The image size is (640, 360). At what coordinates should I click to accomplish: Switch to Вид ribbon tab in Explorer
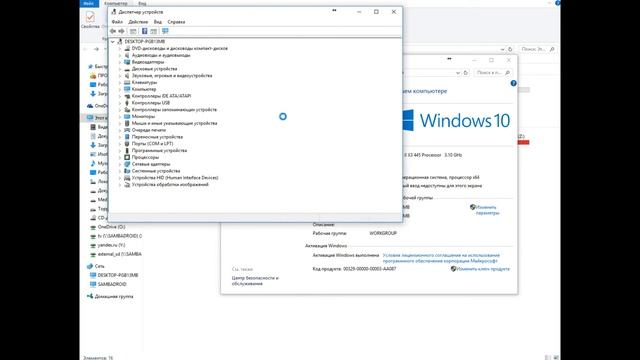tap(142, 3)
